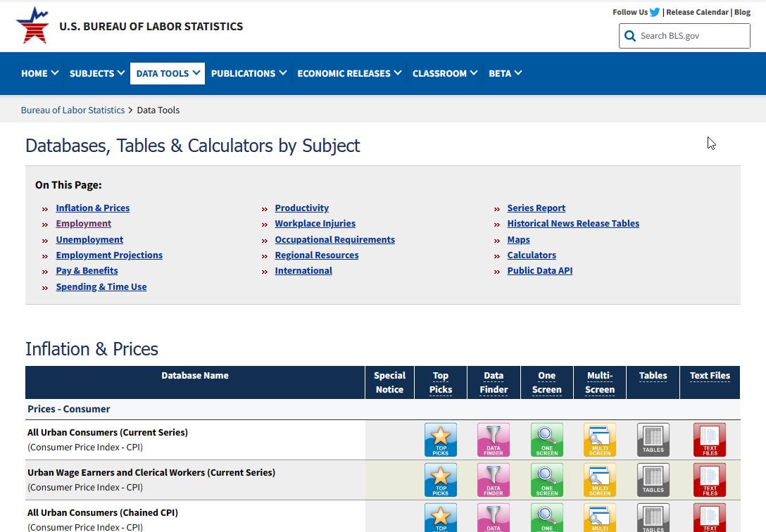Open Multi Screen for All Urban Consumers (Current Series)
The image size is (766, 532).
pyautogui.click(x=600, y=440)
